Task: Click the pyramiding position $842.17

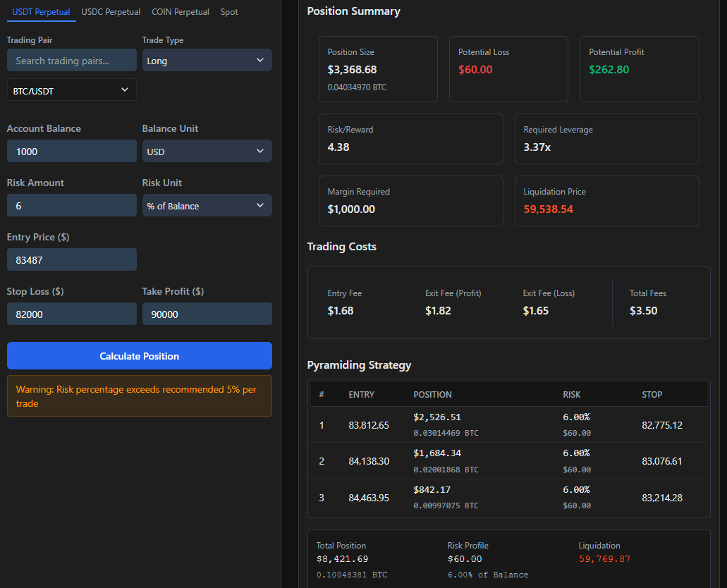Action: point(432,490)
